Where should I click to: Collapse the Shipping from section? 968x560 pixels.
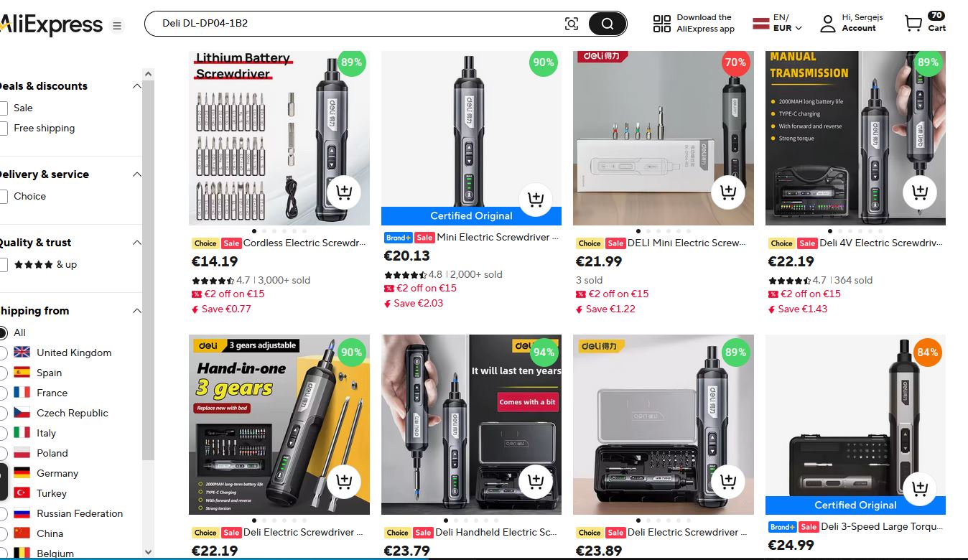point(136,311)
